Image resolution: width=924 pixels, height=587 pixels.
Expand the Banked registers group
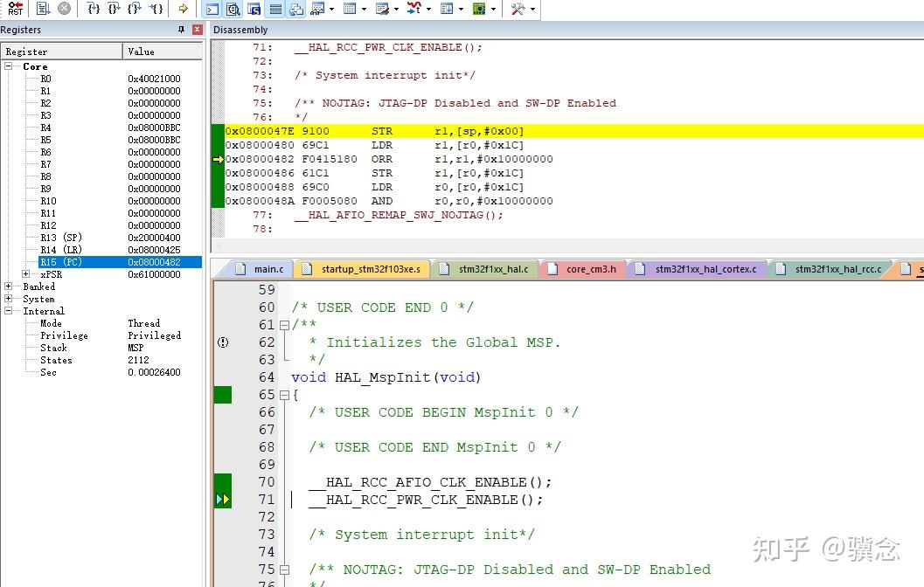[x=9, y=287]
